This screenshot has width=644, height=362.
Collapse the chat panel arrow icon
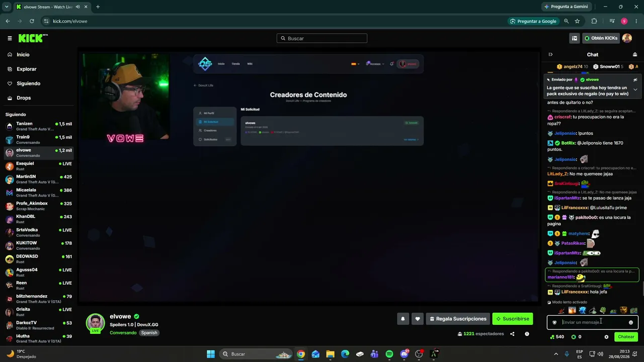pos(550,54)
